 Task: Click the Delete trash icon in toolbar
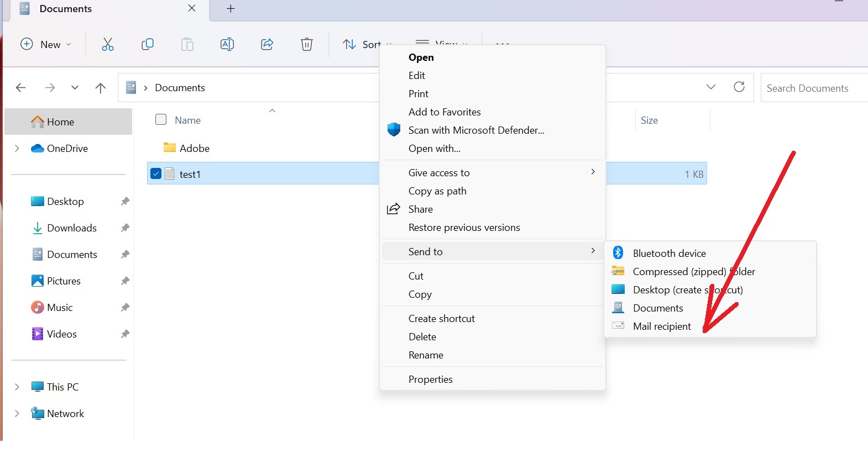[307, 44]
